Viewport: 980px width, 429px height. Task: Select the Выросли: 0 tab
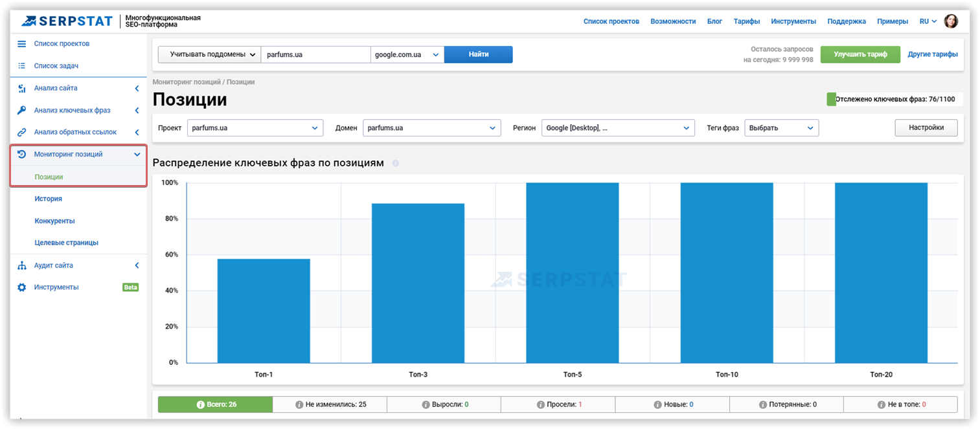click(444, 404)
